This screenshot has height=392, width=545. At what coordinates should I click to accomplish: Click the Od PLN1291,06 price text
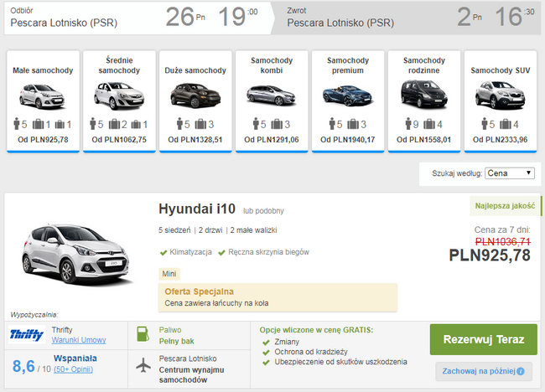point(272,140)
